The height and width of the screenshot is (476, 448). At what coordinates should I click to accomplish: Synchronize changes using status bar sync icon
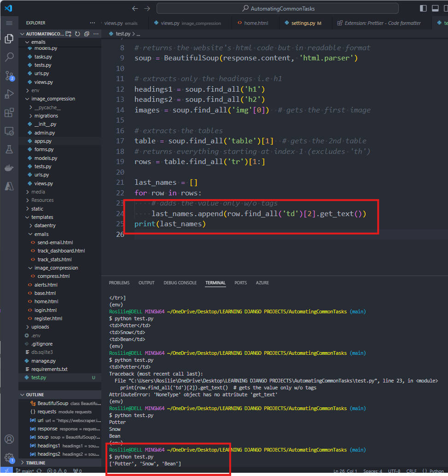[39, 471]
